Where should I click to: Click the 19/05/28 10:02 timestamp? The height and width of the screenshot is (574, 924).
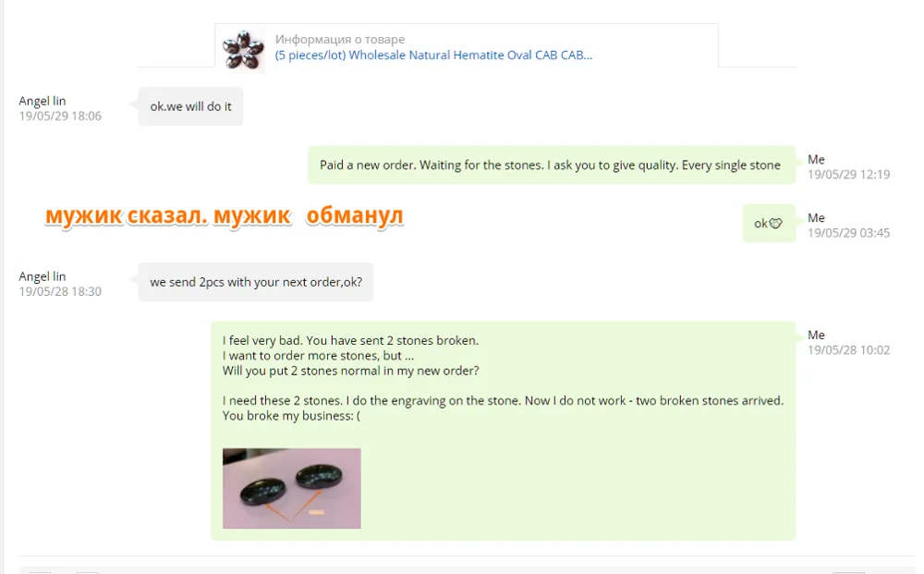coord(848,350)
